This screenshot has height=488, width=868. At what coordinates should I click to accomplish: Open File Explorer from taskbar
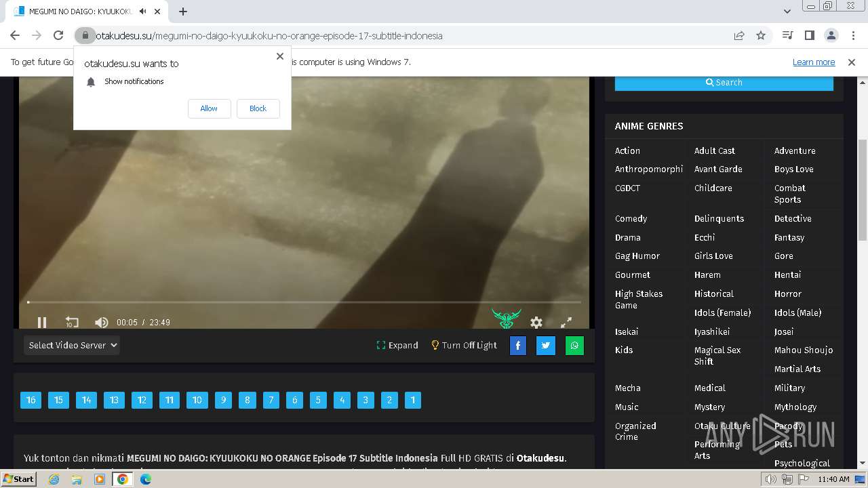[77, 479]
